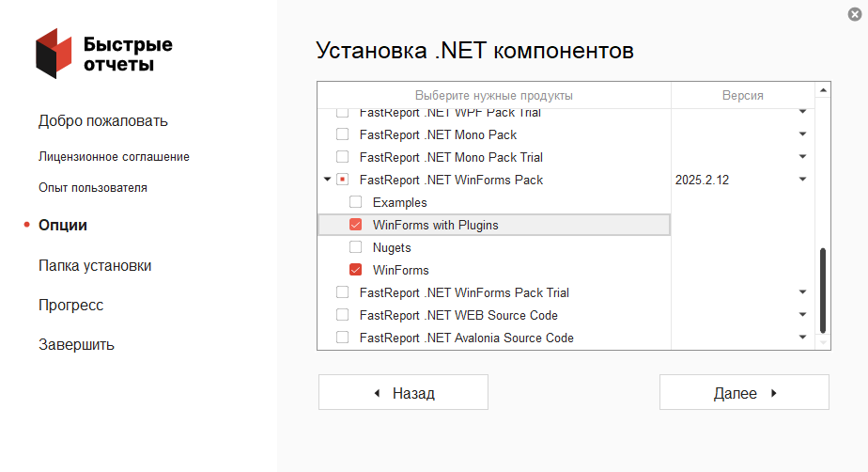This screenshot has height=472, width=868.
Task: Open version dropdown for WEB Source Code
Action: 802,315
